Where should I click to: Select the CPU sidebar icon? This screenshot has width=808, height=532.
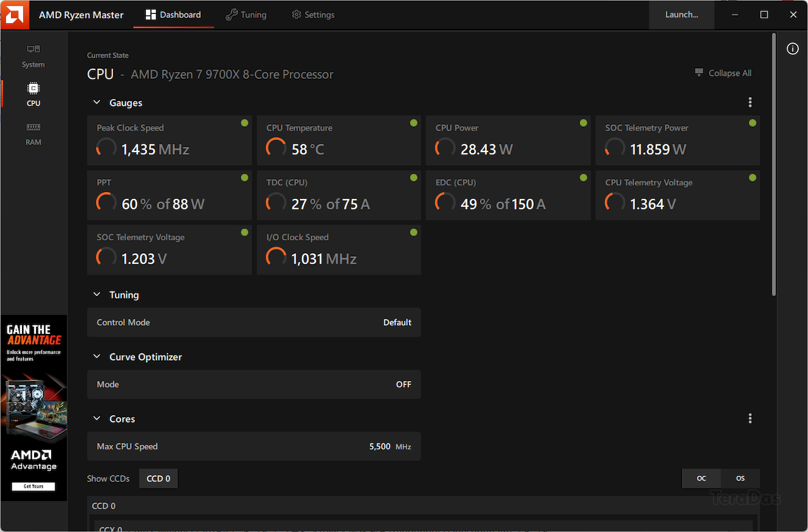pyautogui.click(x=33, y=93)
